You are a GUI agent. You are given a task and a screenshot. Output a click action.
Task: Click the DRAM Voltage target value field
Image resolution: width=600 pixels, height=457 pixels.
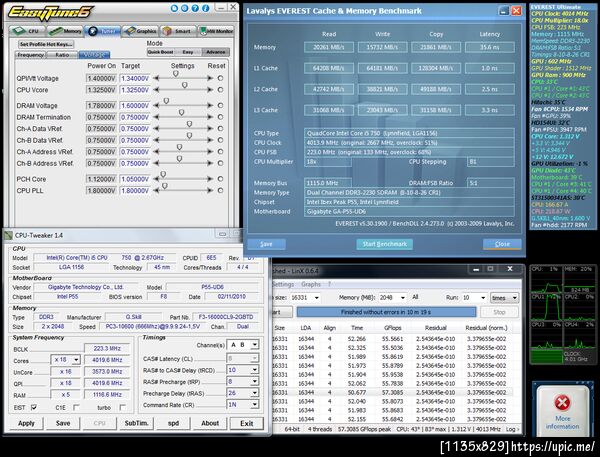coord(135,106)
